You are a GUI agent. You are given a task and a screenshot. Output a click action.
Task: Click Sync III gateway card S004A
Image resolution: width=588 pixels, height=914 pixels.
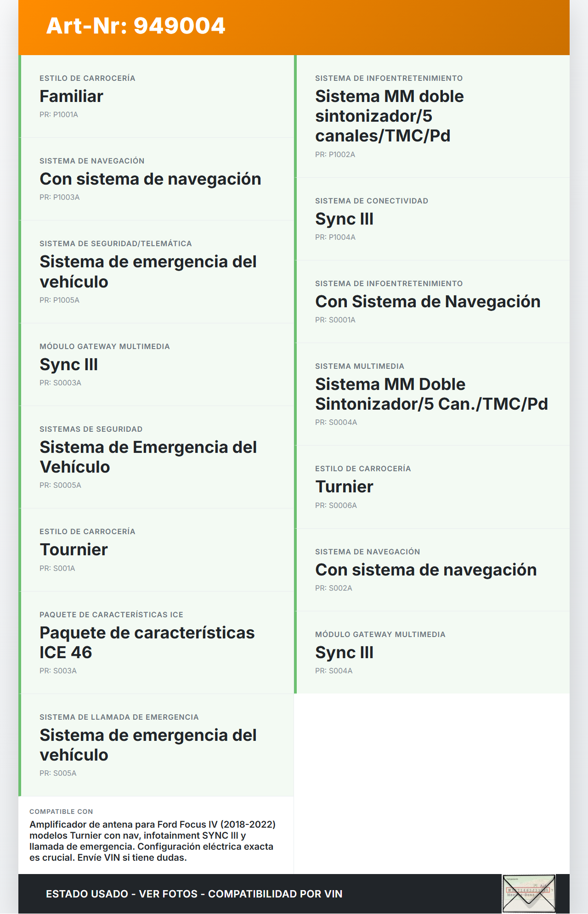[x=432, y=653]
